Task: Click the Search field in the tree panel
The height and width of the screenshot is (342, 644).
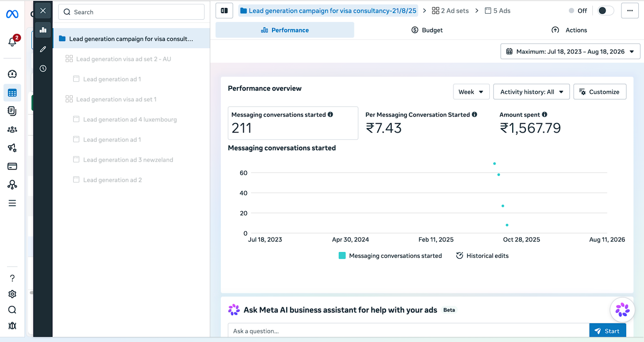Action: pyautogui.click(x=131, y=12)
